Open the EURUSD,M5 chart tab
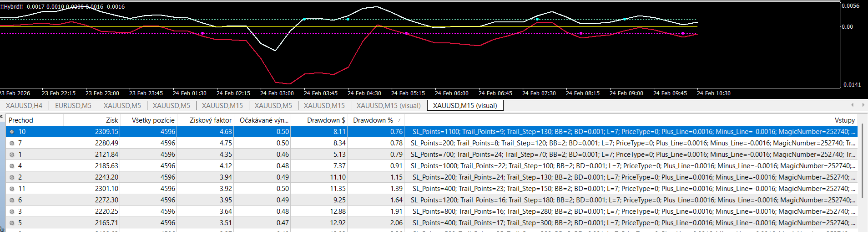The height and width of the screenshot is (232, 868). click(73, 105)
